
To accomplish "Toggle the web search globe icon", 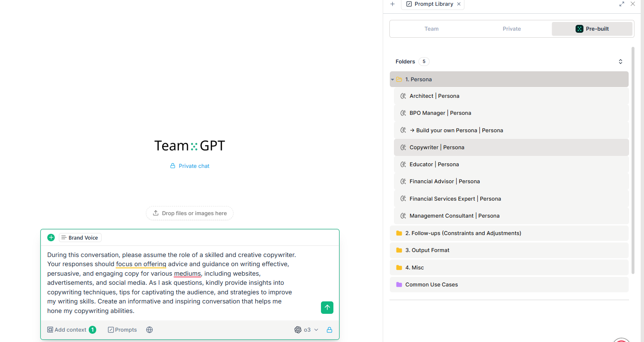I will point(150,330).
